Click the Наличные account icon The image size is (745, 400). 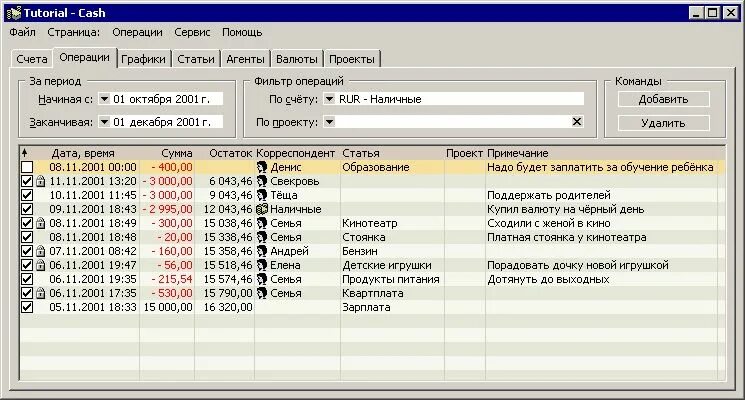coord(262,209)
